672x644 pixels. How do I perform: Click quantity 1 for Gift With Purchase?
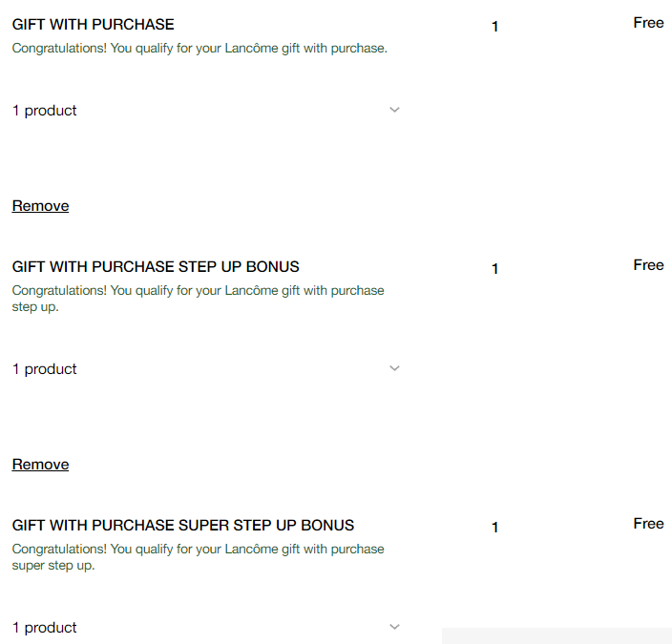tap(494, 27)
